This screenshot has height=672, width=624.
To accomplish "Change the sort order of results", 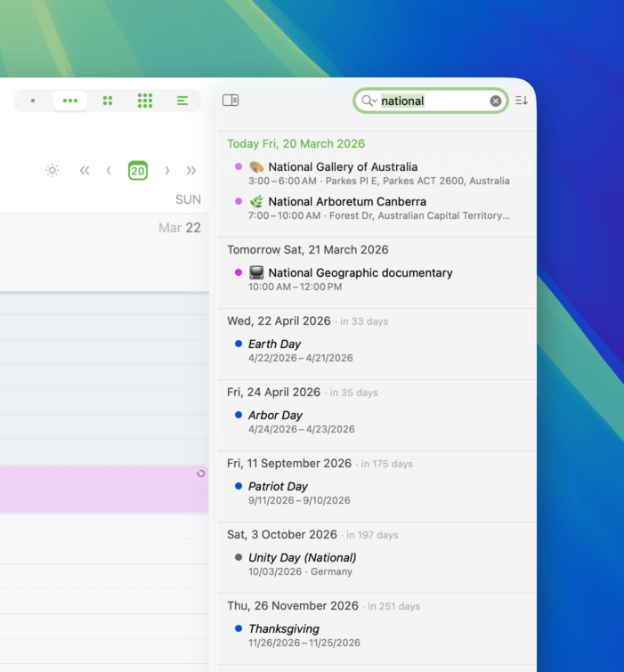I will [521, 101].
